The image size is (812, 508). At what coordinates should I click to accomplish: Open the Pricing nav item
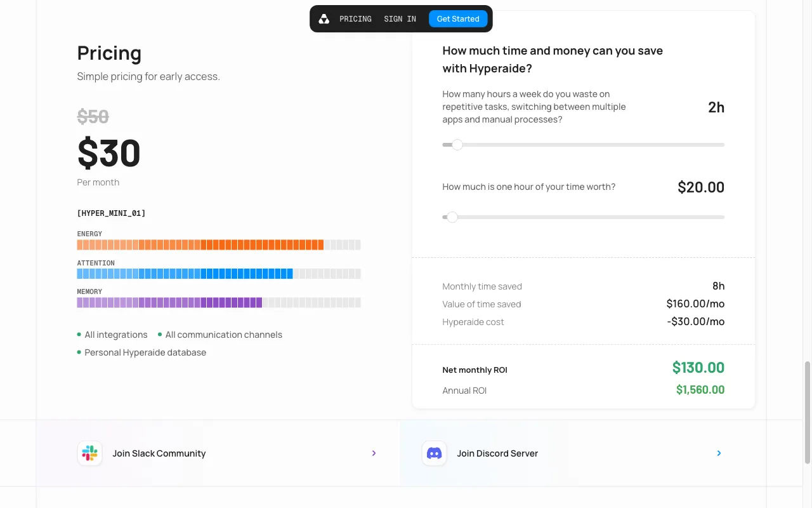click(355, 19)
